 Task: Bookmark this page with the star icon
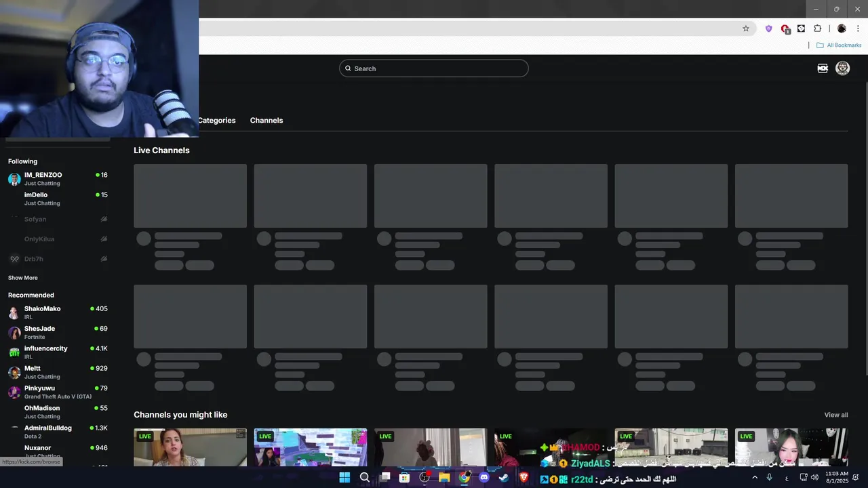pos(746,28)
